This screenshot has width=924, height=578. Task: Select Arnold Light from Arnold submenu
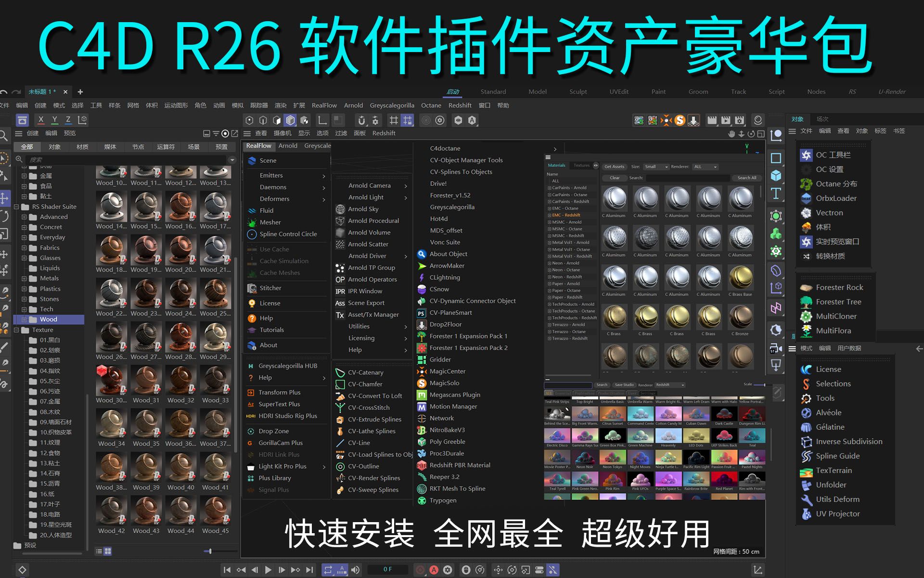point(371,198)
